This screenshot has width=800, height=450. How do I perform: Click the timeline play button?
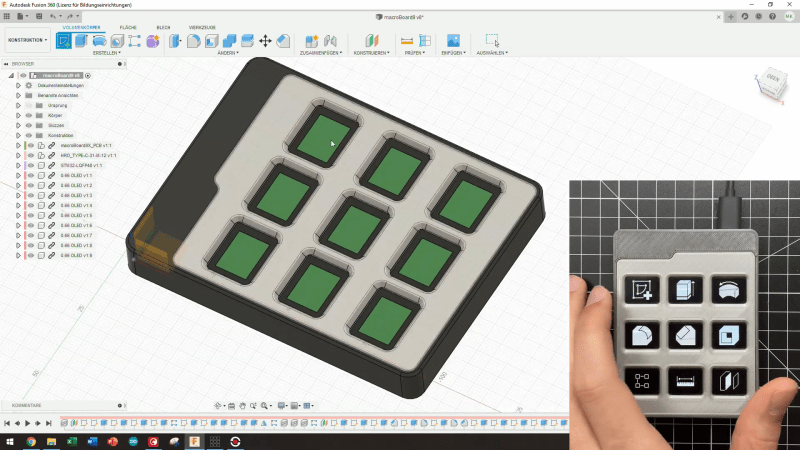pyautogui.click(x=28, y=423)
